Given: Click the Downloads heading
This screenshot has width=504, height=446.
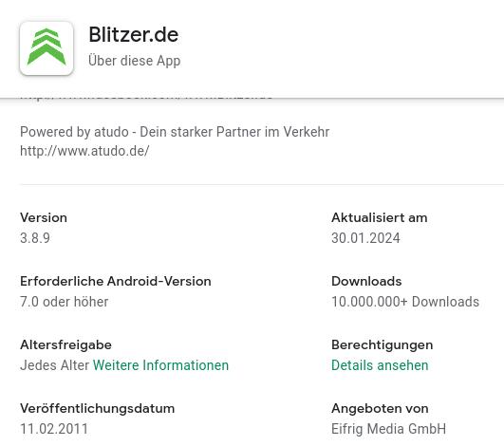Looking at the screenshot, I should click(x=366, y=281).
